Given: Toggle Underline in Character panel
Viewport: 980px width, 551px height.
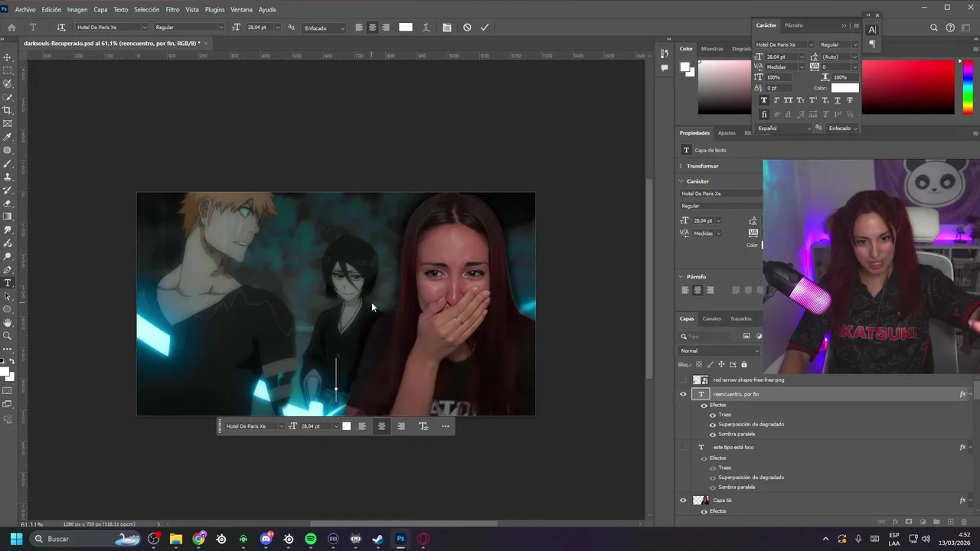Looking at the screenshot, I should pos(837,100).
